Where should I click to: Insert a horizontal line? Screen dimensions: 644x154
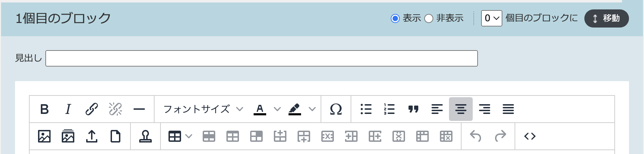139,109
